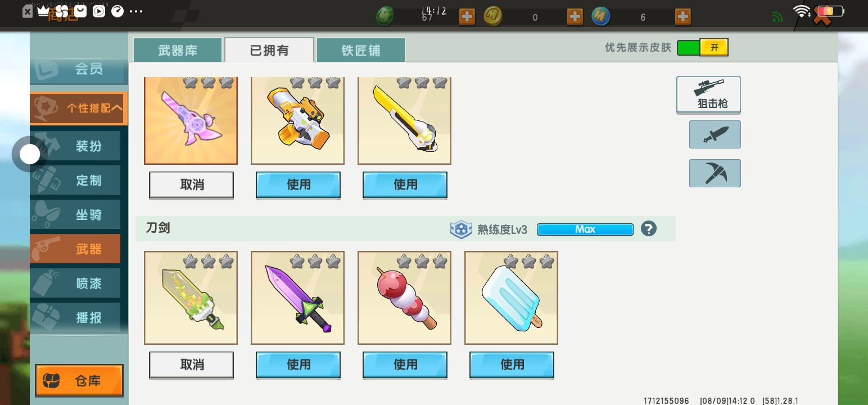Click the 刀剑 Max proficiency progress bar

tap(585, 229)
